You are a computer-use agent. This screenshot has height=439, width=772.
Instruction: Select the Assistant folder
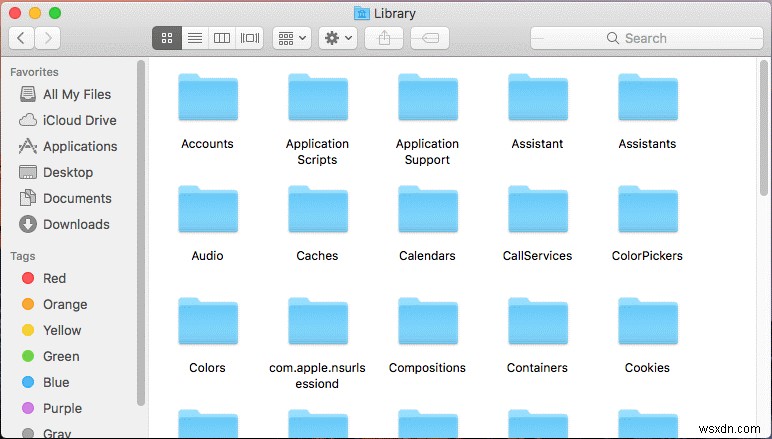[x=538, y=98]
